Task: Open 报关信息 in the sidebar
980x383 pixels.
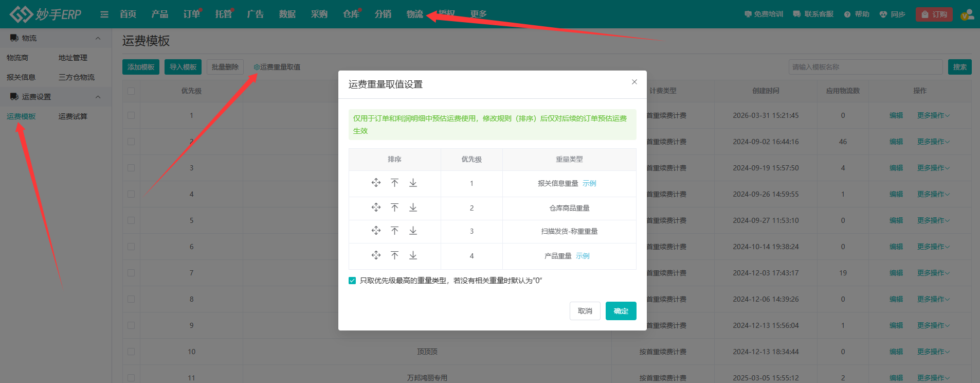Action: tap(21, 77)
